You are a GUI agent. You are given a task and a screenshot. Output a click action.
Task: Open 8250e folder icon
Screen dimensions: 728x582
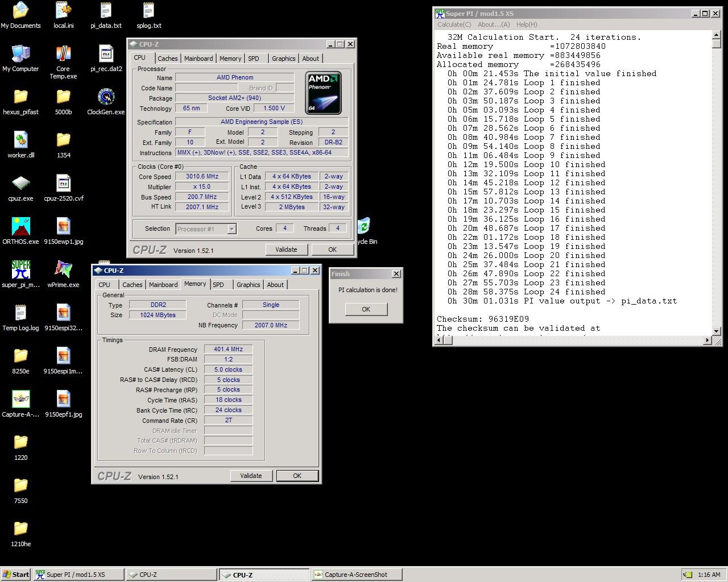(x=20, y=361)
